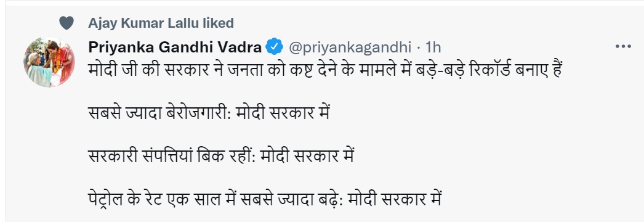
Task: Click the word 'liked' in the header
Action: (x=218, y=23)
